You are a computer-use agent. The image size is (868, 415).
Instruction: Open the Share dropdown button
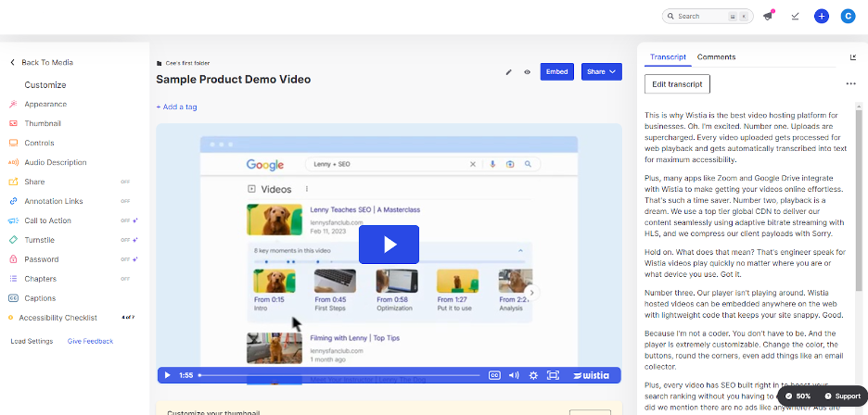(602, 72)
